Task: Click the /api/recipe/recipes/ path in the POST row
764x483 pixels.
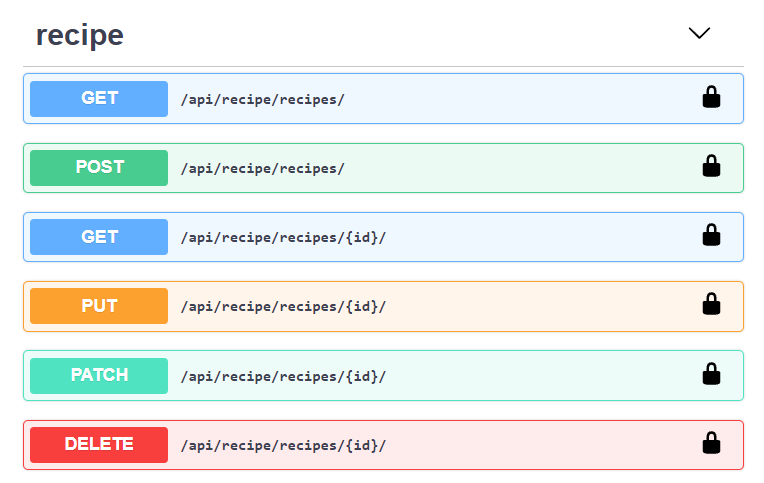Action: tap(263, 169)
